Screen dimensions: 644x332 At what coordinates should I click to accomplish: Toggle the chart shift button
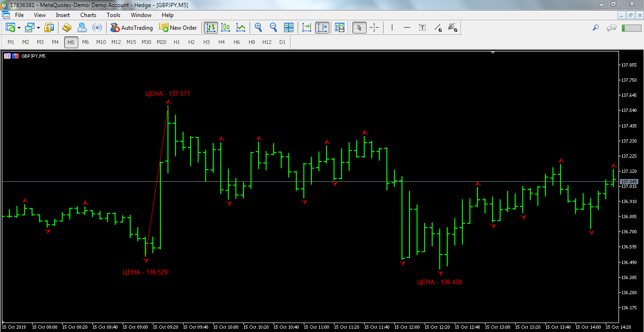(x=322, y=27)
